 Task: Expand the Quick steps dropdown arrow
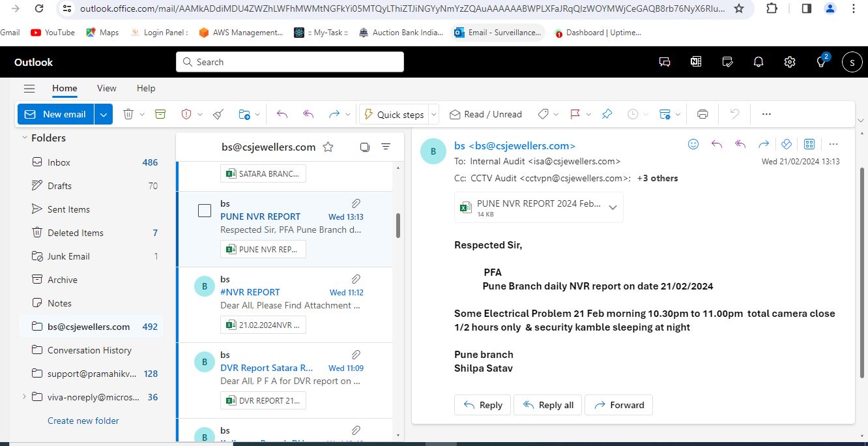pyautogui.click(x=434, y=114)
